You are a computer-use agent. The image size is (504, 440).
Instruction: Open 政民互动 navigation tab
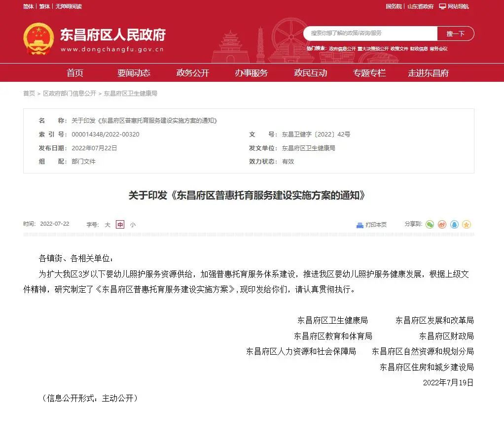pyautogui.click(x=311, y=73)
